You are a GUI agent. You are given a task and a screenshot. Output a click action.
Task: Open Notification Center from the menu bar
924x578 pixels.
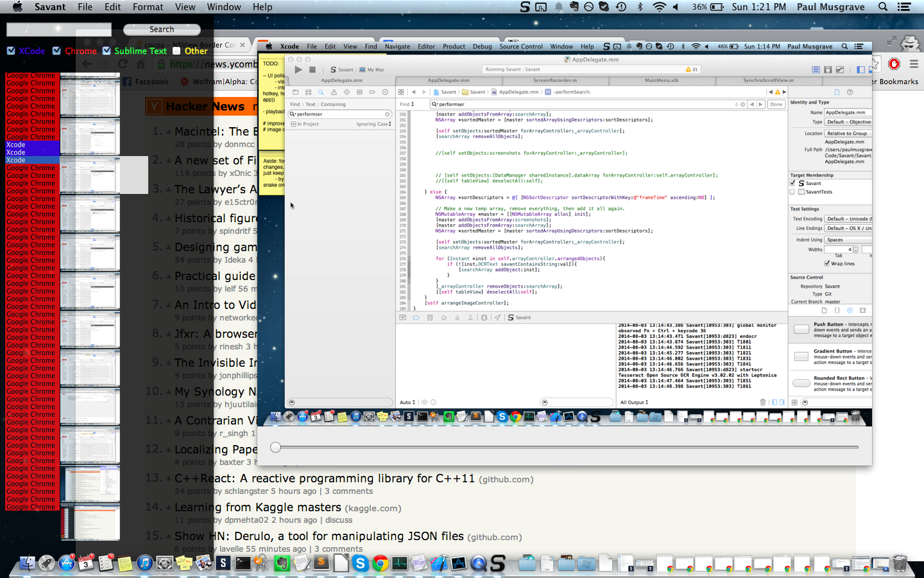(904, 6)
